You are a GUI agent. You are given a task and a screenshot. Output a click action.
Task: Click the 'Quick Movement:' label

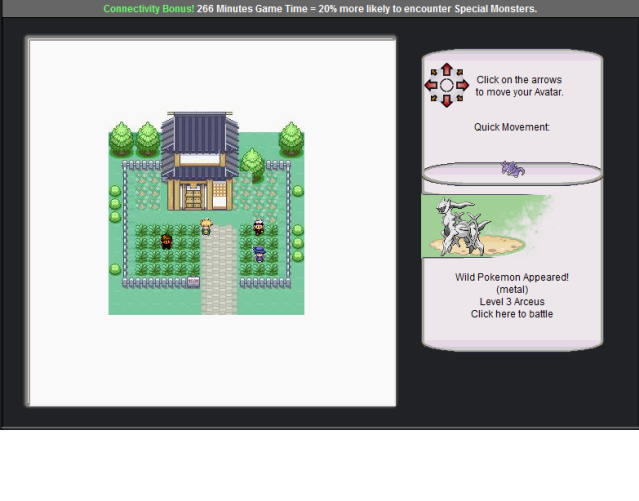512,127
